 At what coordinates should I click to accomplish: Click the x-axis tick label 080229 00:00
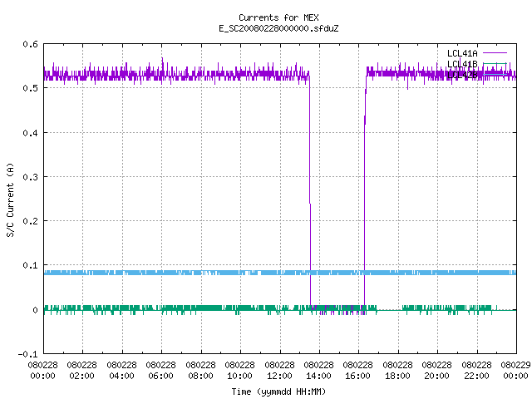click(515, 371)
